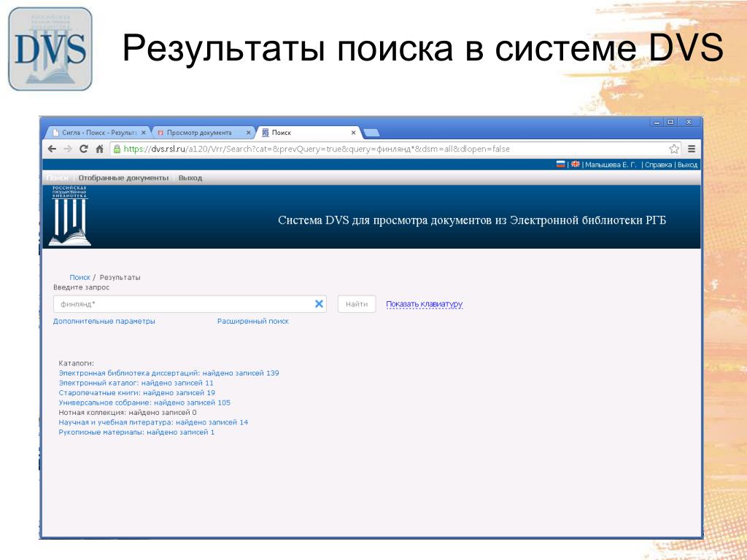
Task: Maximize the browser window
Action: [x=670, y=122]
